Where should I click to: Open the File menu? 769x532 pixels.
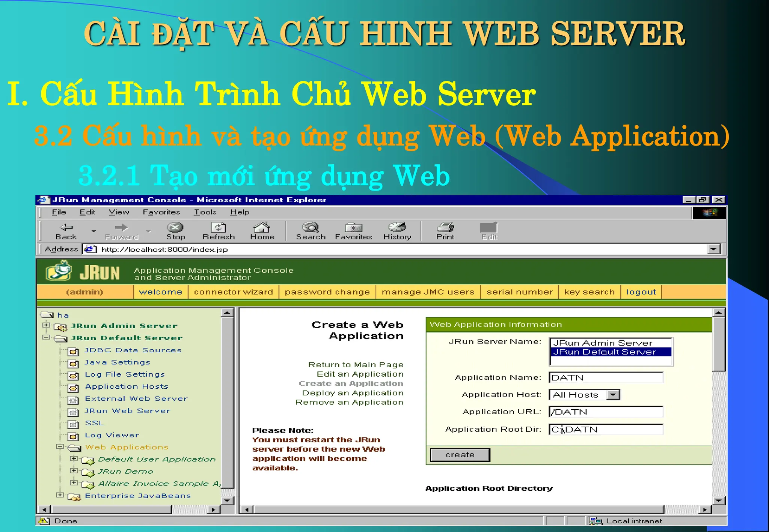(59, 212)
